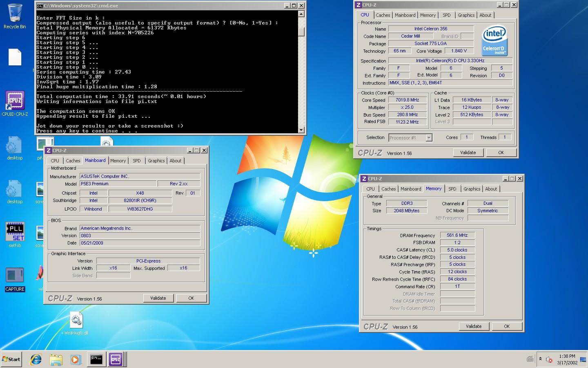Select the blank white file icon on desktop
Viewport: 588px width, 368px height.
(x=15, y=57)
